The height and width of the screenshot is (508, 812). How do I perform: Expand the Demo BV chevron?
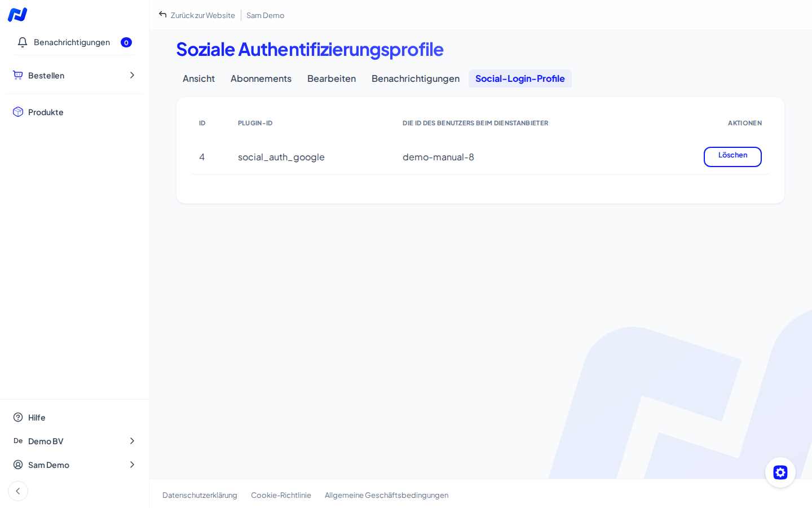[132, 441]
